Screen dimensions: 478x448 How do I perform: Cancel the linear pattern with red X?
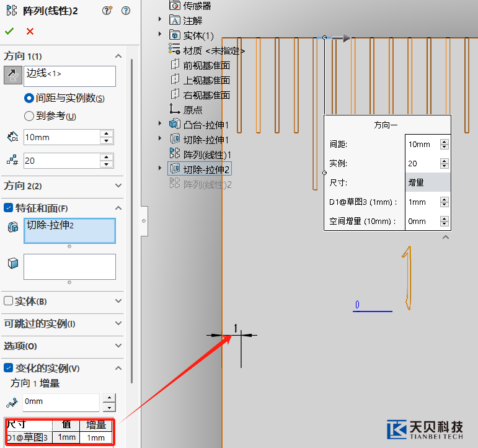tap(30, 31)
